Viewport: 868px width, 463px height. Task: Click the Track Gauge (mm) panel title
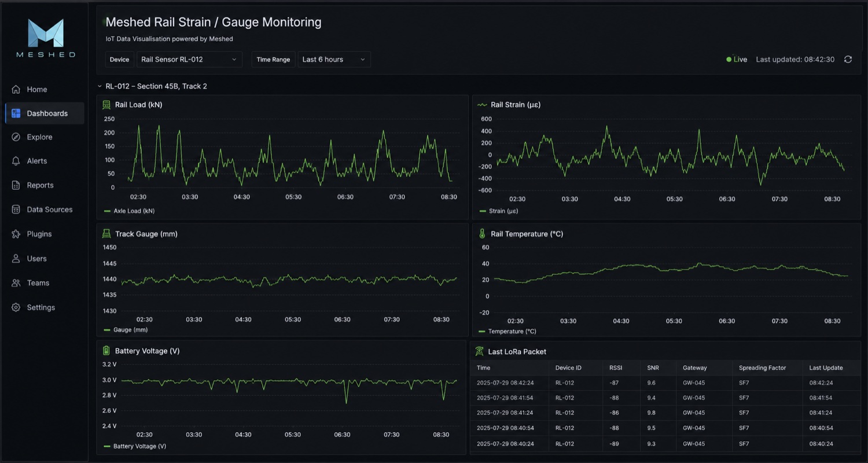[x=146, y=234]
